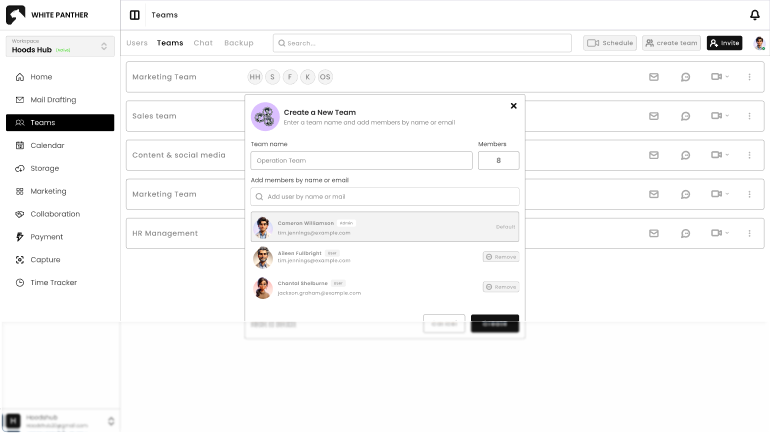Viewport: 770px width, 433px height.
Task: Remove Aileen Fullbright from the team
Action: tap(500, 257)
